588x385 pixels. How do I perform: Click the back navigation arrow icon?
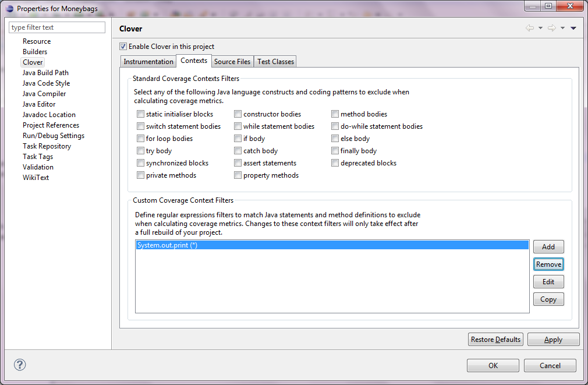(x=529, y=28)
